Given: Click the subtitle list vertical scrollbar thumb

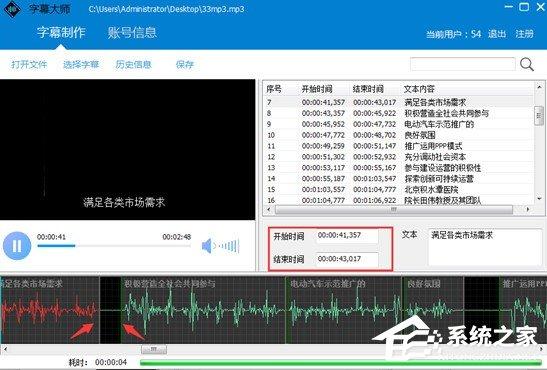Looking at the screenshot, I should [x=539, y=115].
